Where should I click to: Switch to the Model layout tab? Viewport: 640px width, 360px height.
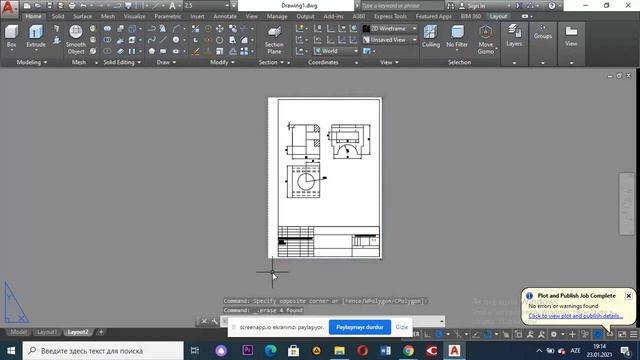[18, 332]
